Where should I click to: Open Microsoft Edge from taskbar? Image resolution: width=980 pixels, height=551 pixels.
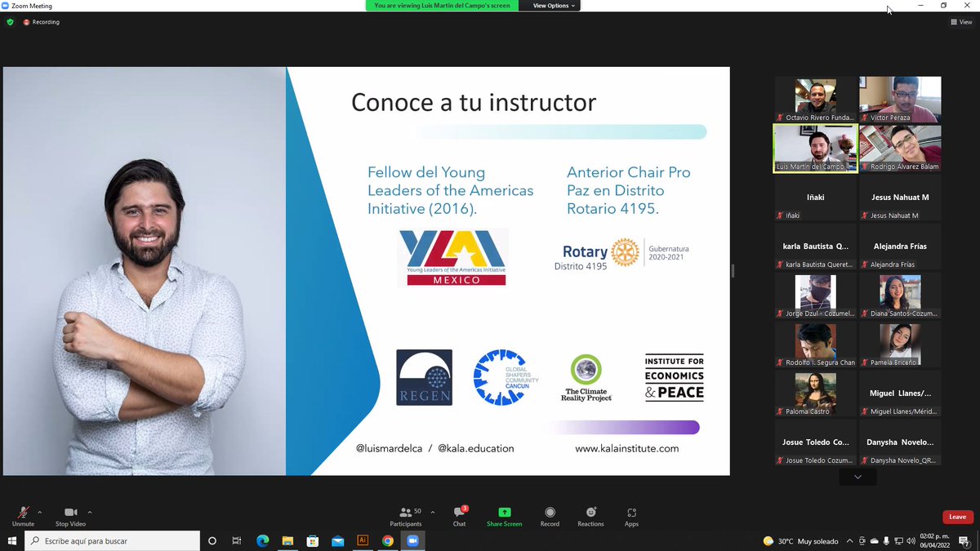[x=263, y=540]
